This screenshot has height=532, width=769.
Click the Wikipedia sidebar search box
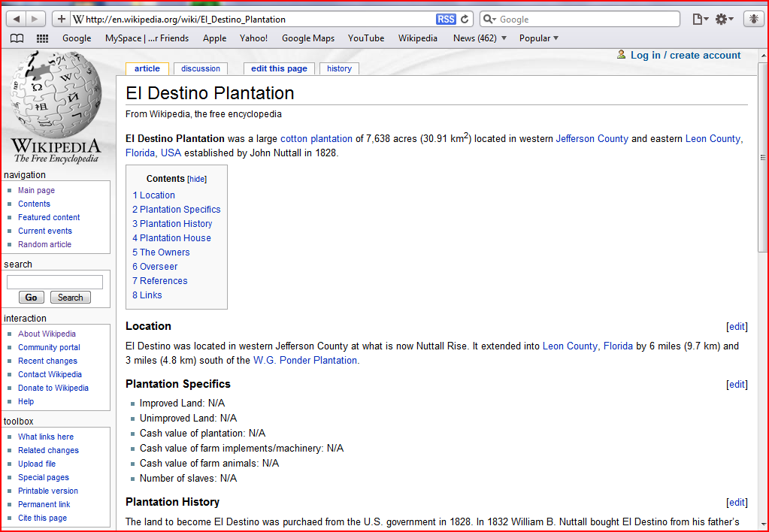54,282
